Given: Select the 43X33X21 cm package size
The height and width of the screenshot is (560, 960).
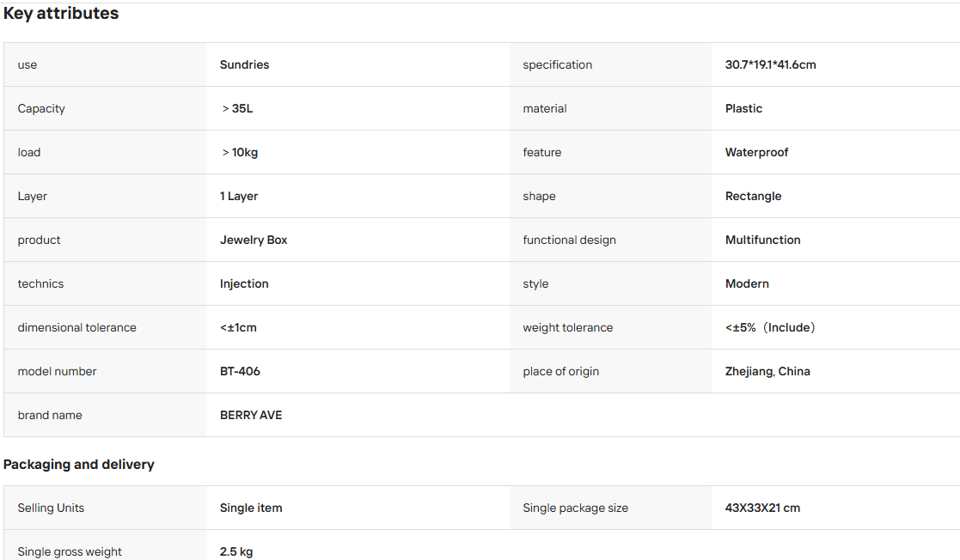Looking at the screenshot, I should click(762, 508).
